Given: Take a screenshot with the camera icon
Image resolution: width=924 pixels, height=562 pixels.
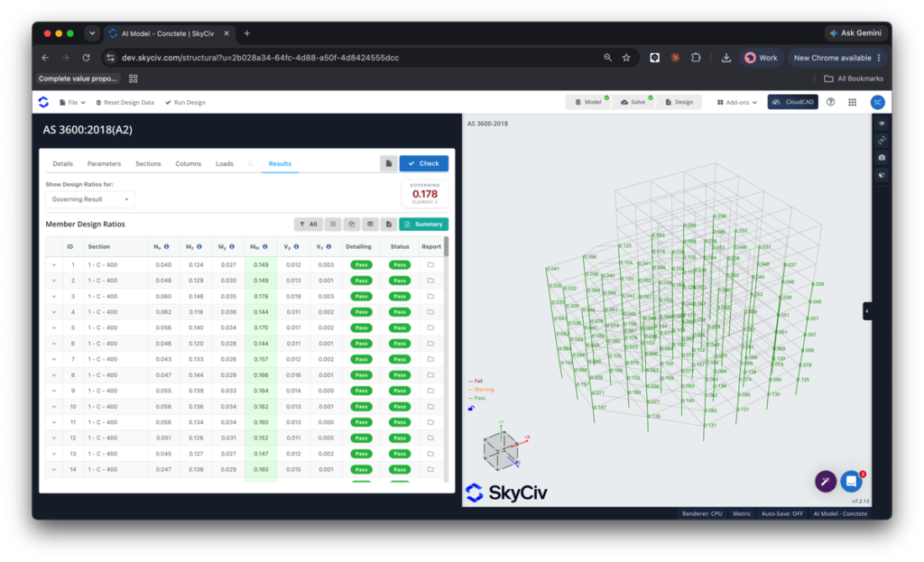Looking at the screenshot, I should (882, 157).
